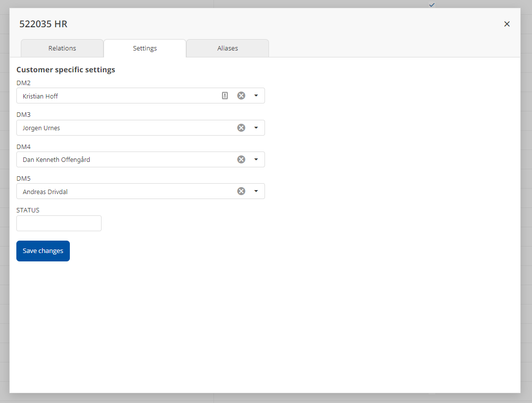Click into the DM2 Kristian Hoff field
The image size is (532, 403).
click(x=41, y=96)
